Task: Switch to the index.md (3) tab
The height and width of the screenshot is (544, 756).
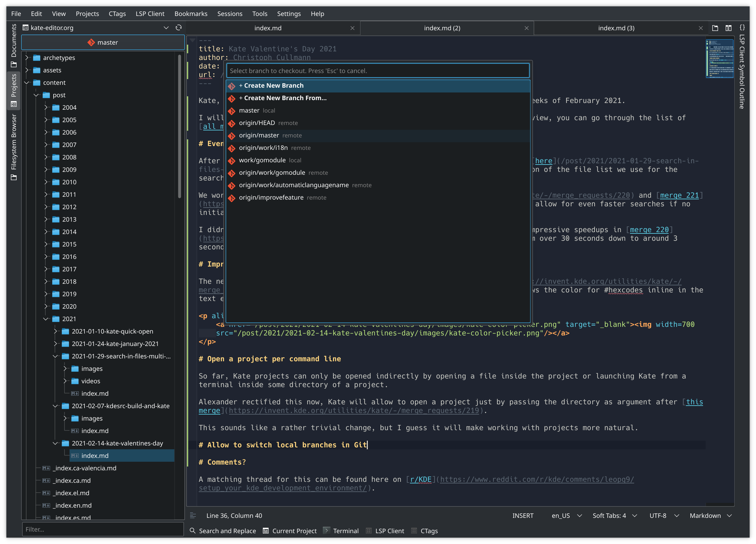Action: [x=616, y=28]
